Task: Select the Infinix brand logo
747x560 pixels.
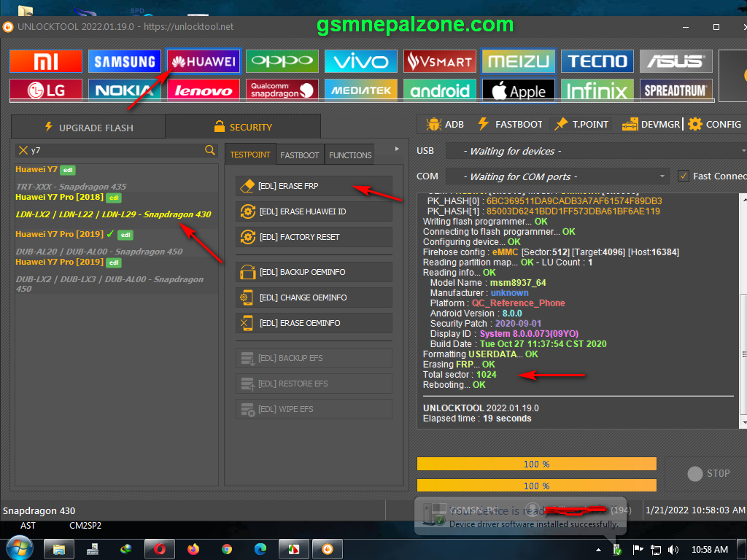Action: [597, 90]
